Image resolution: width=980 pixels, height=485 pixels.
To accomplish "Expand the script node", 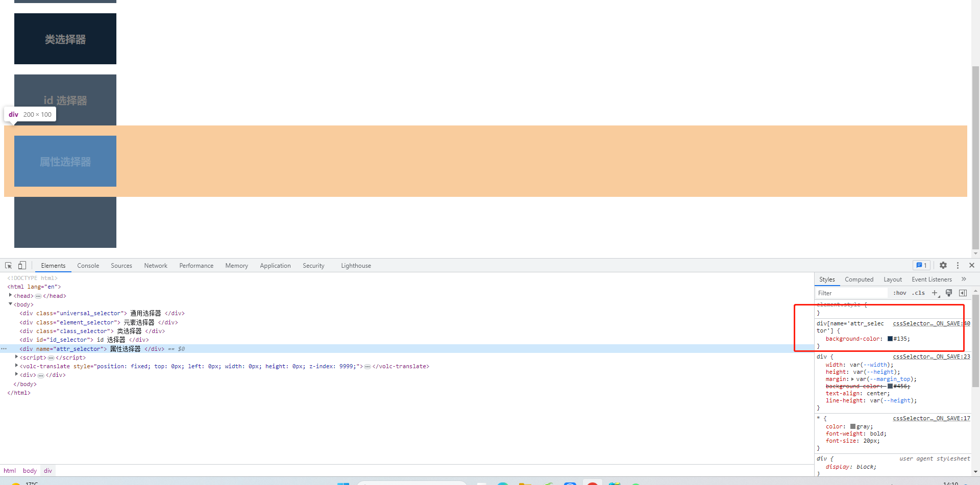I will point(16,357).
